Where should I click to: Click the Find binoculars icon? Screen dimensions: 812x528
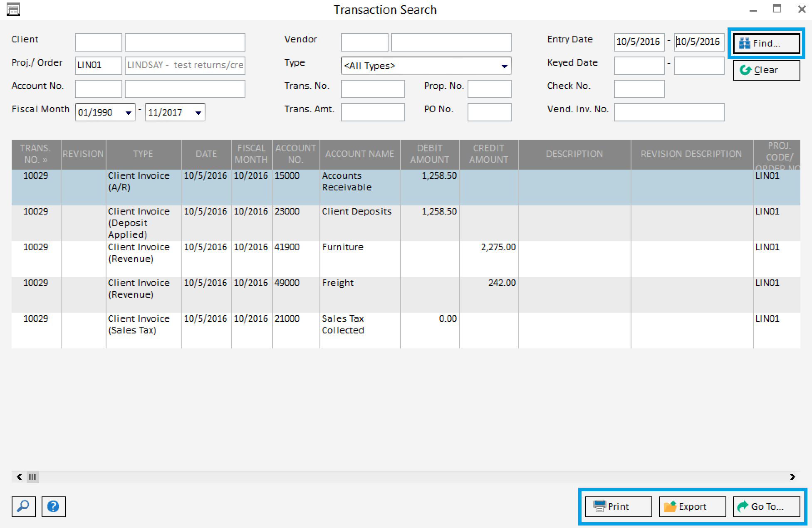tap(745, 42)
